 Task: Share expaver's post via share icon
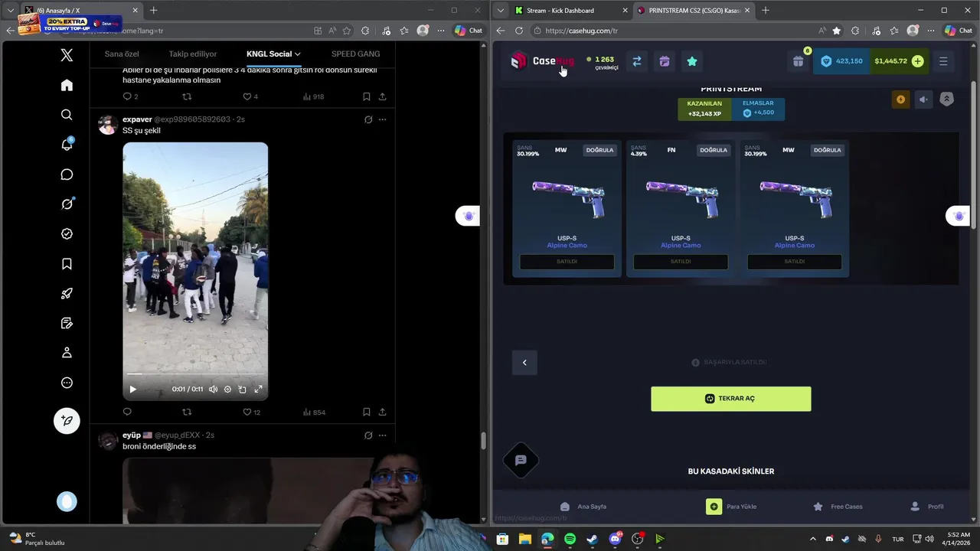[382, 412]
